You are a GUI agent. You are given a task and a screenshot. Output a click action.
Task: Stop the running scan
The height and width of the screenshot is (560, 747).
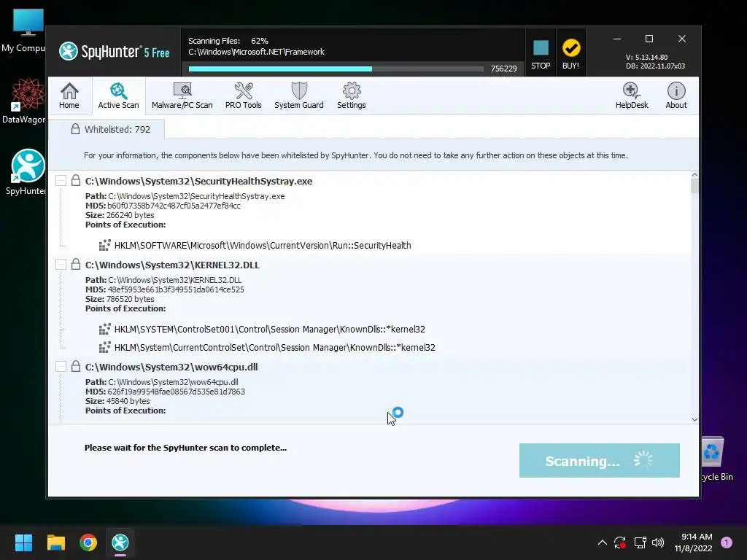[541, 54]
